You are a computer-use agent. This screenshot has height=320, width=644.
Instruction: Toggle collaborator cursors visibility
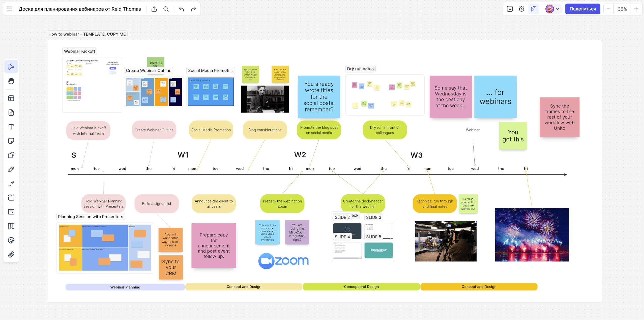coord(533,9)
